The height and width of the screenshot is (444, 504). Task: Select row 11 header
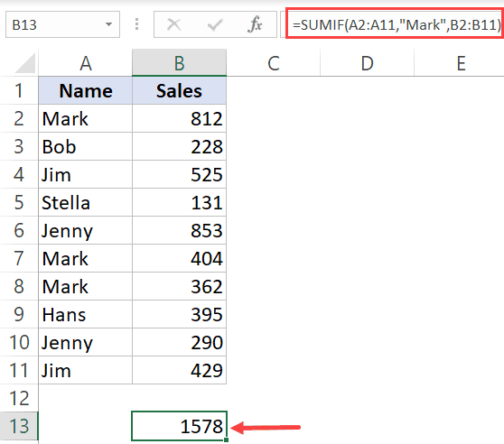coord(19,370)
